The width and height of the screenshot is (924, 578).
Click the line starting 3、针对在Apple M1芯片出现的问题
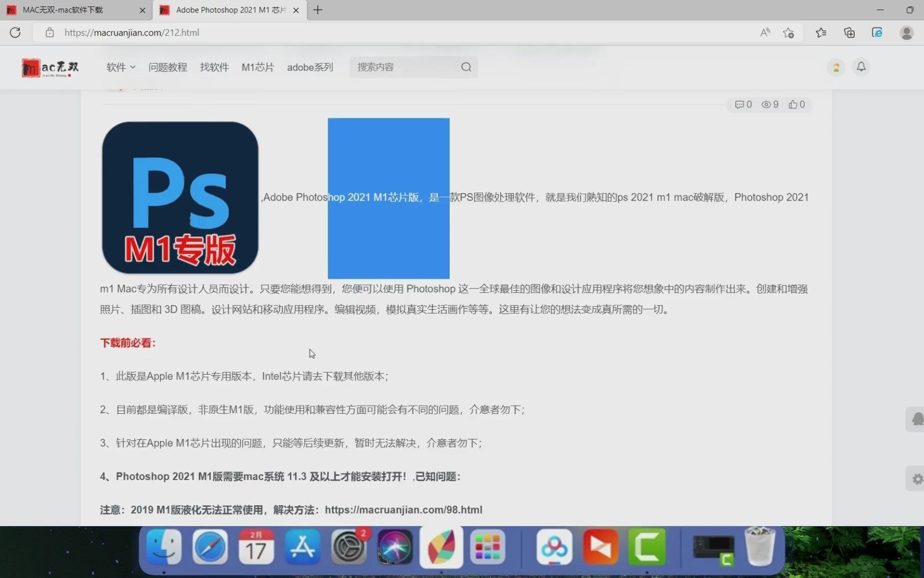pos(291,443)
